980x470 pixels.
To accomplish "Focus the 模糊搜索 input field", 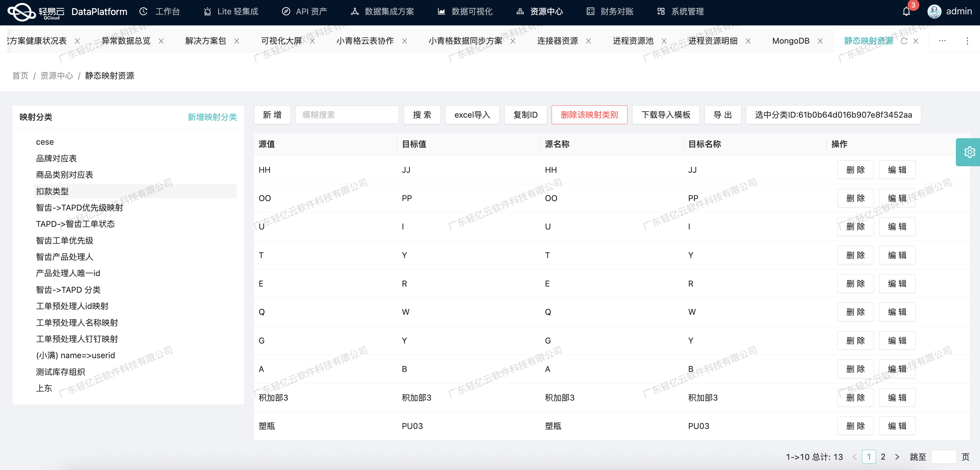I will pos(347,115).
